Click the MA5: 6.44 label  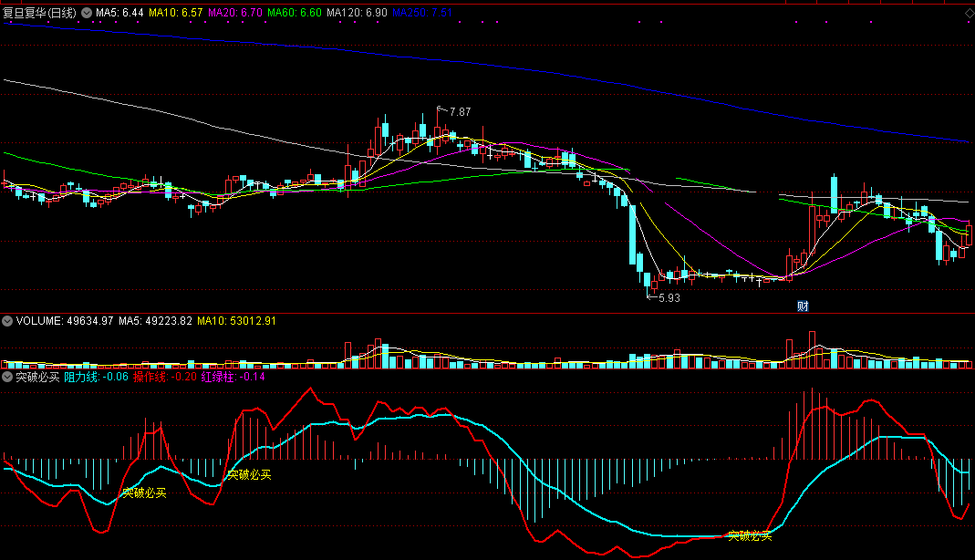point(119,13)
